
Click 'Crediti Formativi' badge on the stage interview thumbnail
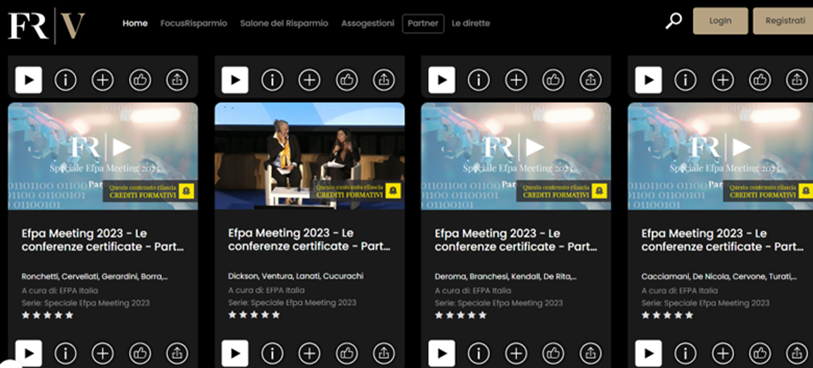(357, 191)
